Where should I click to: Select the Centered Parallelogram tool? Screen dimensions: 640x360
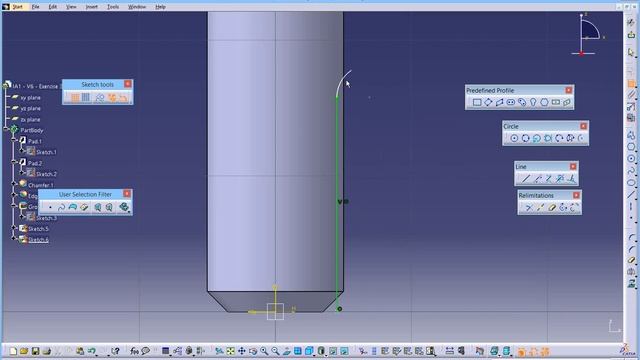point(567,102)
